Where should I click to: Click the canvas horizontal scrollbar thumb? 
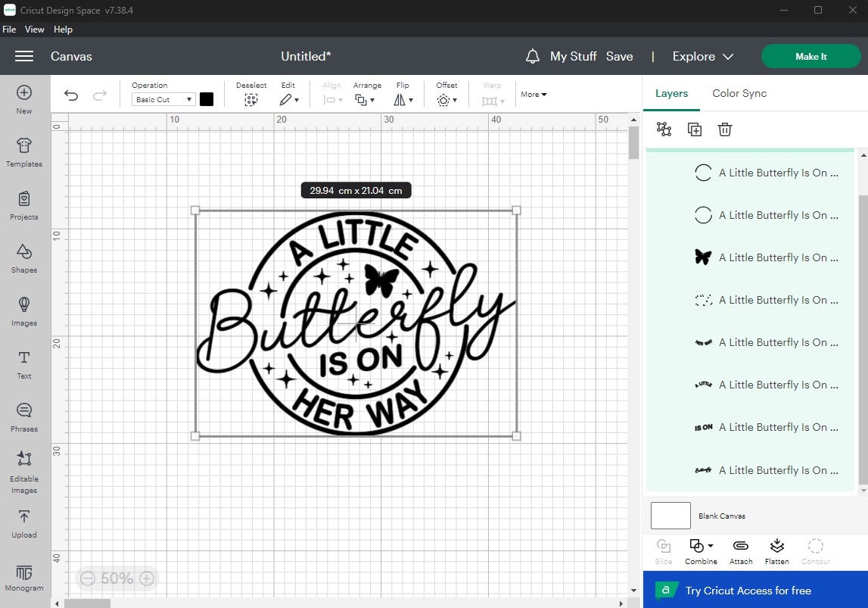click(88, 603)
